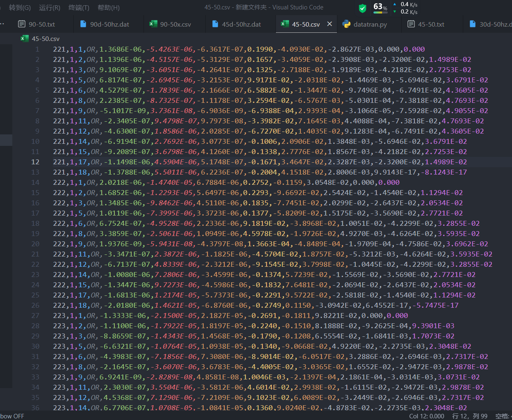Screen dimensions: 512x420
Task: Toggle the Rainbow OFF status bar item
Action: [12, 416]
